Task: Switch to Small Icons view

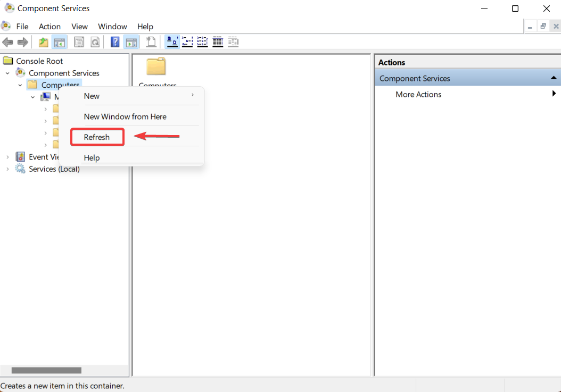Action: click(187, 42)
